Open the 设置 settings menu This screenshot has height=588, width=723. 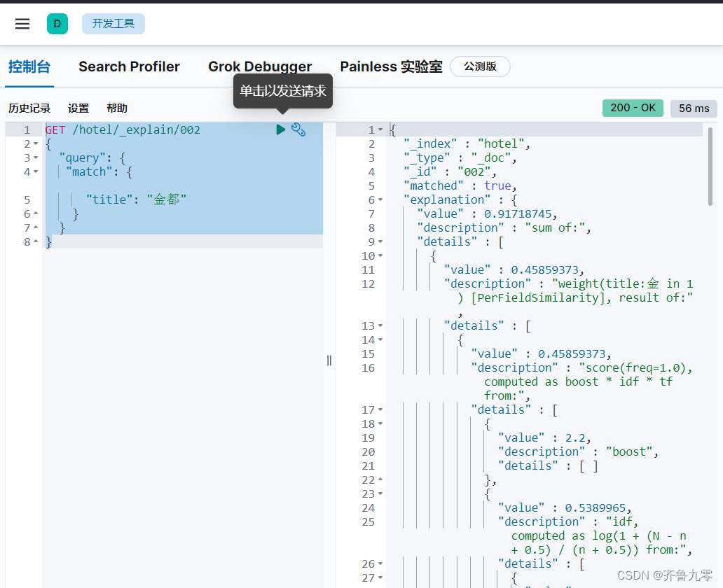point(78,108)
